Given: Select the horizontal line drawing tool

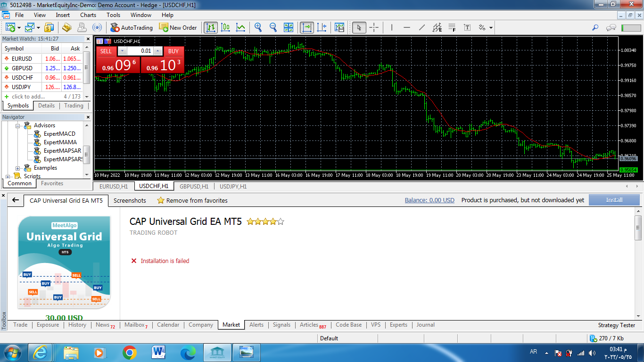Looking at the screenshot, I should click(x=407, y=27).
